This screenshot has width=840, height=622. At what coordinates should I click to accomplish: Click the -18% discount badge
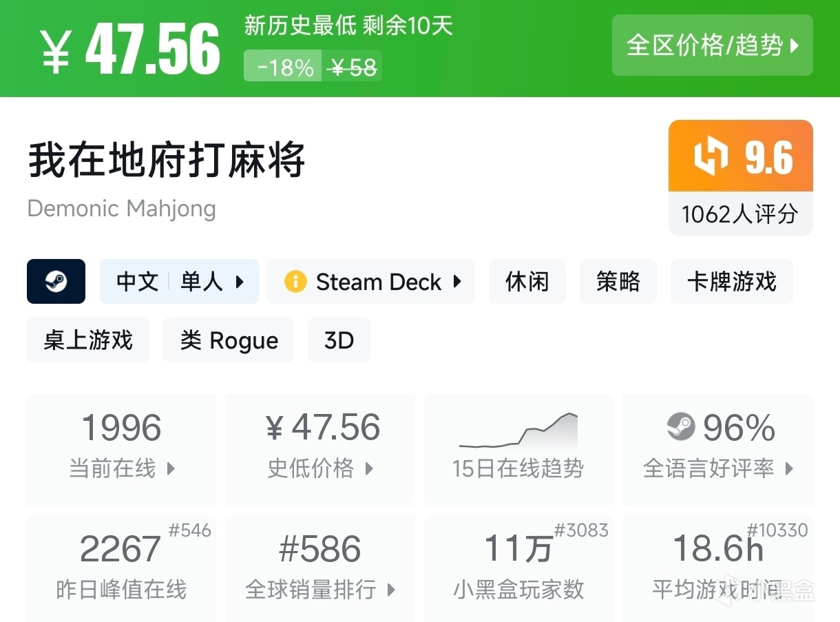284,68
